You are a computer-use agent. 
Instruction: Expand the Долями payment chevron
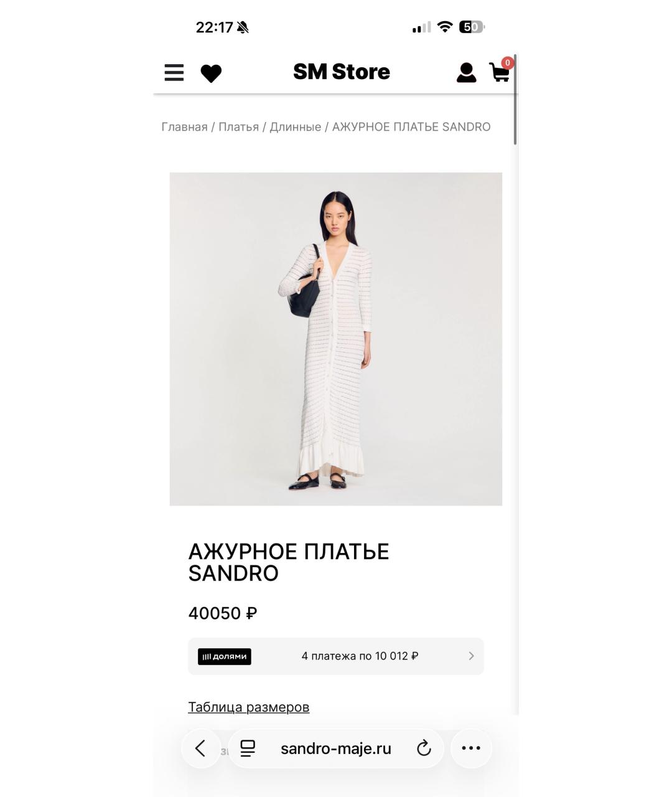(x=471, y=656)
